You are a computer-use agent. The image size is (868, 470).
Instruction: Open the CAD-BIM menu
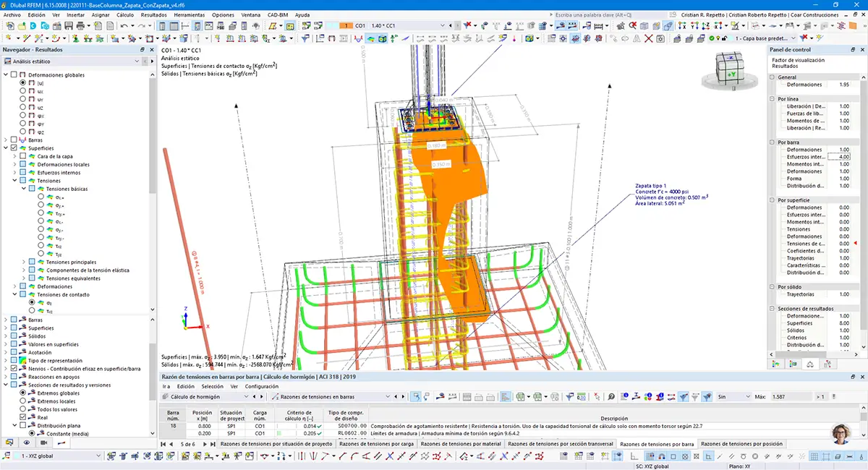coord(278,14)
